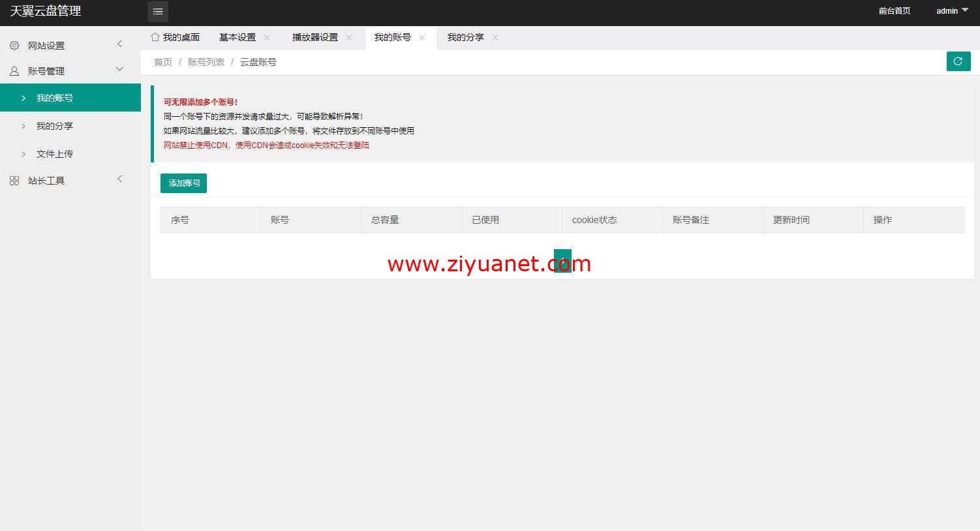Click the 可无限添加多个账号 notice text
The width and height of the screenshot is (980, 531).
point(201,102)
